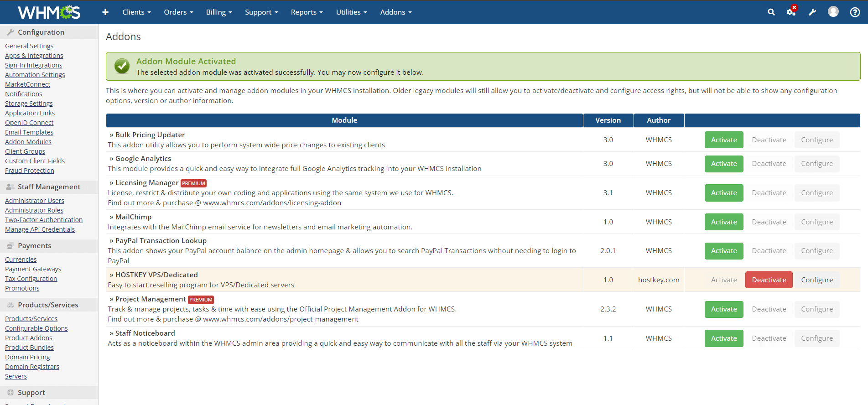The width and height of the screenshot is (868, 405).
Task: Expand the Clients dropdown menu
Action: tap(136, 12)
